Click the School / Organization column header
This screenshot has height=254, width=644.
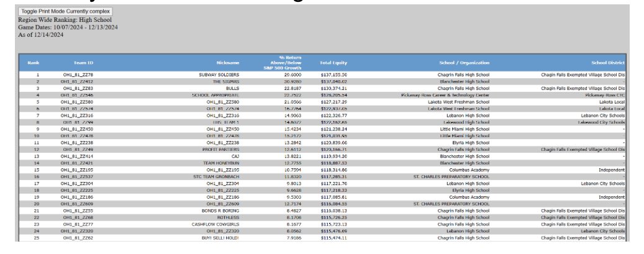click(465, 63)
